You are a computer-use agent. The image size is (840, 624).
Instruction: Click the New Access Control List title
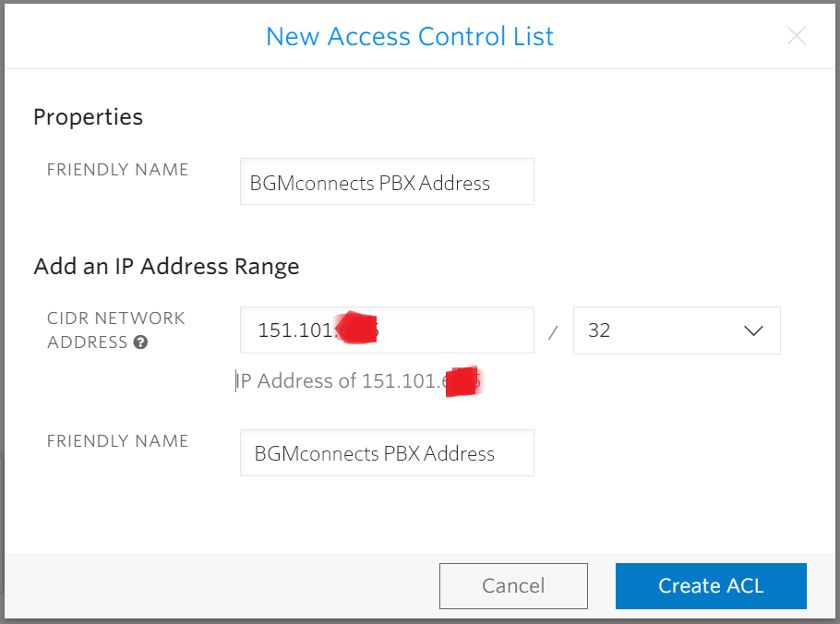point(410,37)
